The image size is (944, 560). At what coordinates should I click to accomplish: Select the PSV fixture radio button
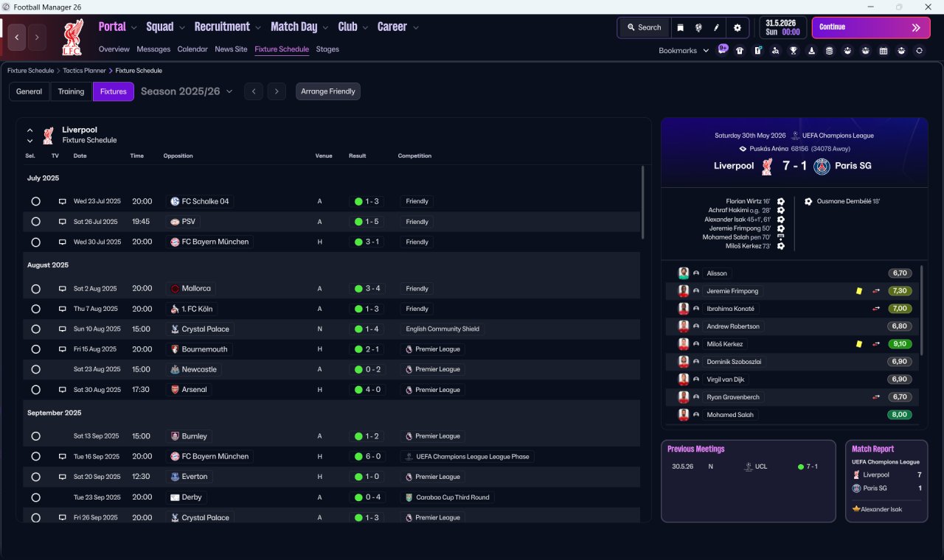coord(35,222)
